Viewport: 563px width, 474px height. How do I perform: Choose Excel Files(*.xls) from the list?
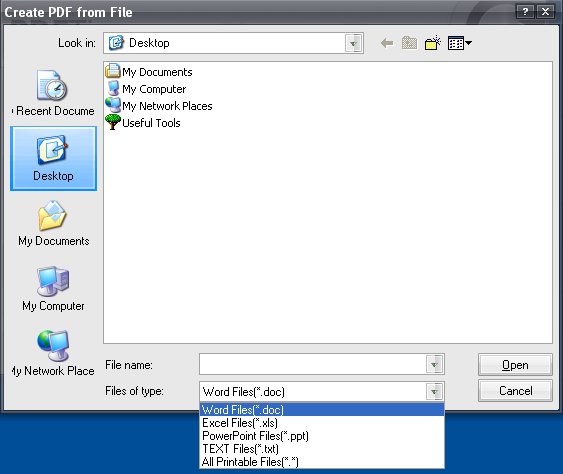(322, 423)
